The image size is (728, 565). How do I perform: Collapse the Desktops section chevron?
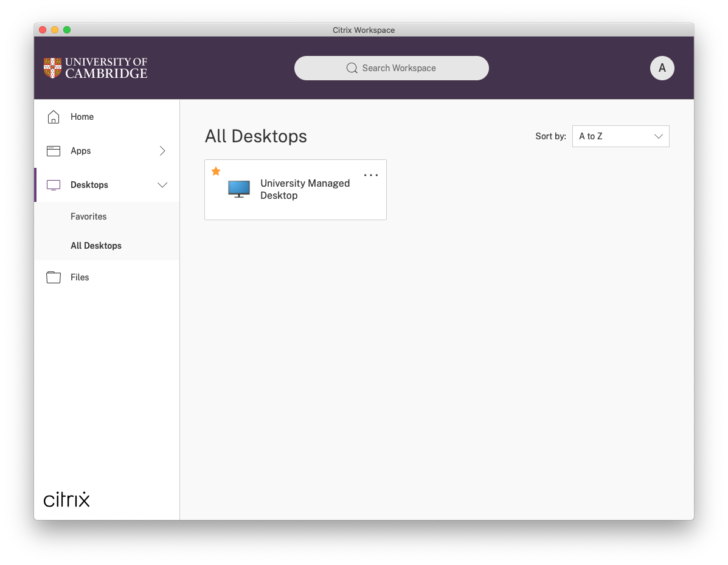click(x=162, y=184)
